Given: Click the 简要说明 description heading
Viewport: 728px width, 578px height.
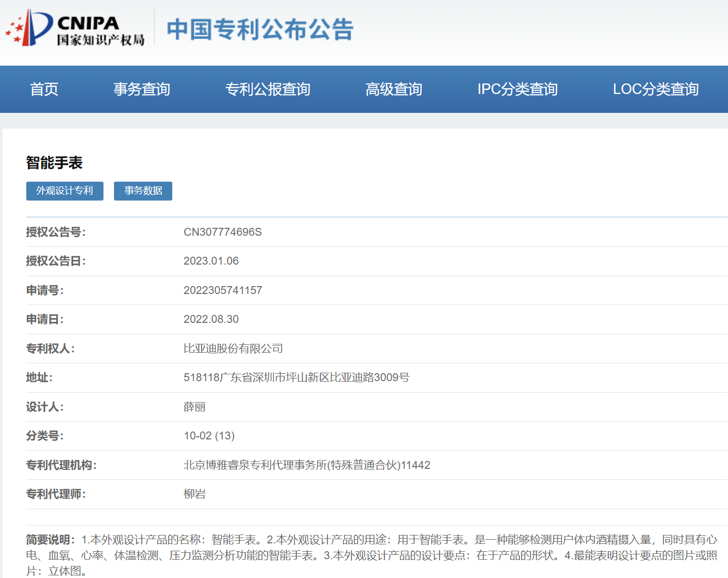Looking at the screenshot, I should [50, 540].
